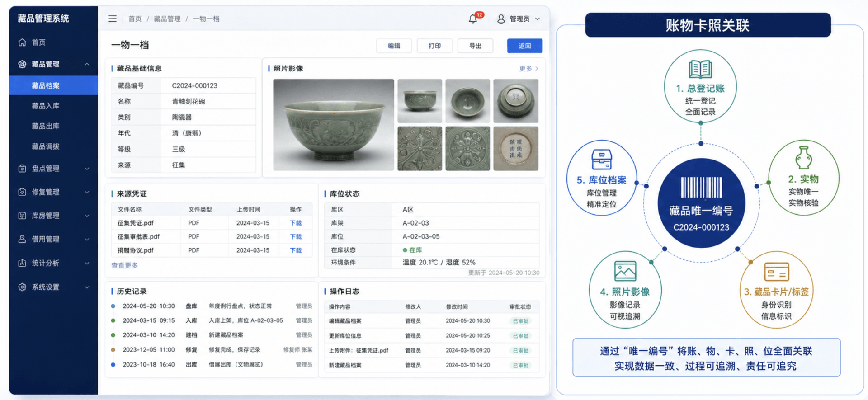Click the storage box icon for 库位档案
Image resolution: width=868 pixels, height=400 pixels.
tap(601, 160)
